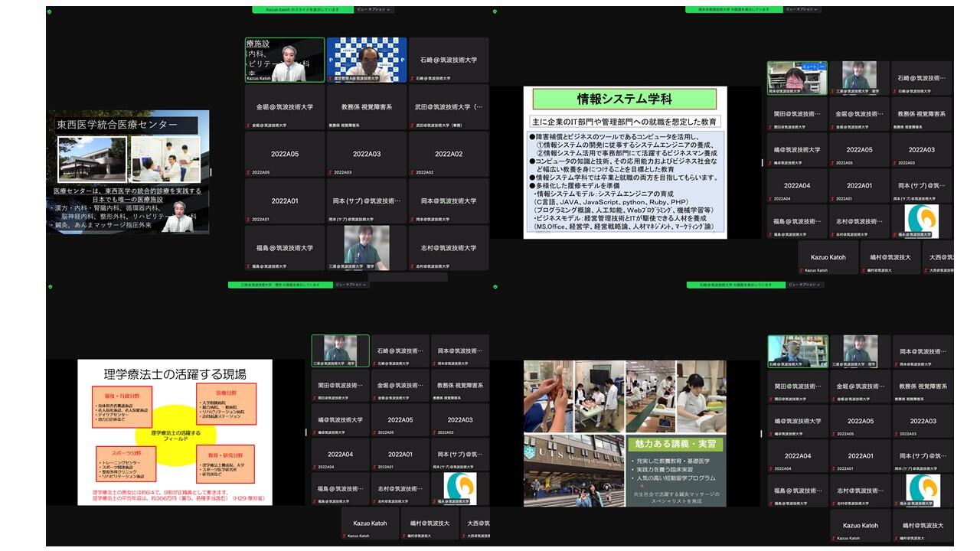Screen dimensions: 980x551
Task: Click 魅力ある講義・実習 shared slide in bottom-right window
Action: (624, 434)
